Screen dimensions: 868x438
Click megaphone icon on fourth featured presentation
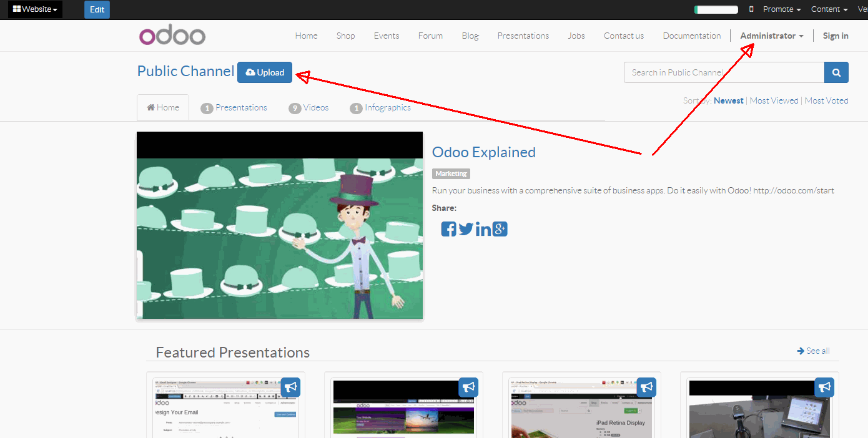825,387
